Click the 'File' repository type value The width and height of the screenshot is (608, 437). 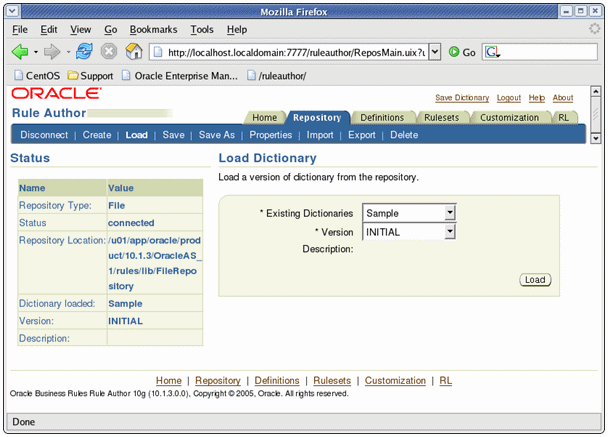116,205
